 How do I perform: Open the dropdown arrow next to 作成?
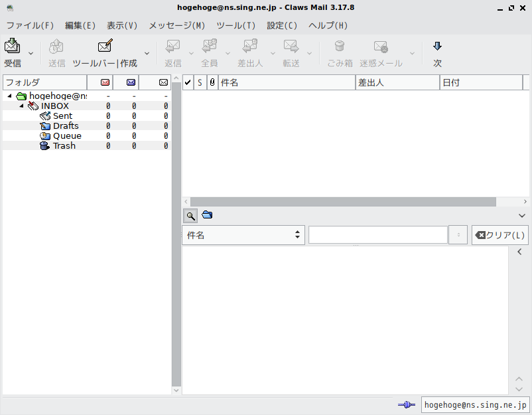coord(147,53)
